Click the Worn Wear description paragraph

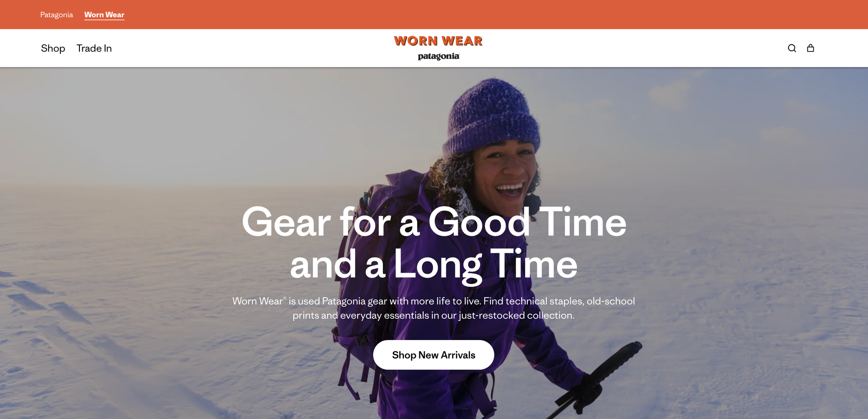click(x=434, y=308)
